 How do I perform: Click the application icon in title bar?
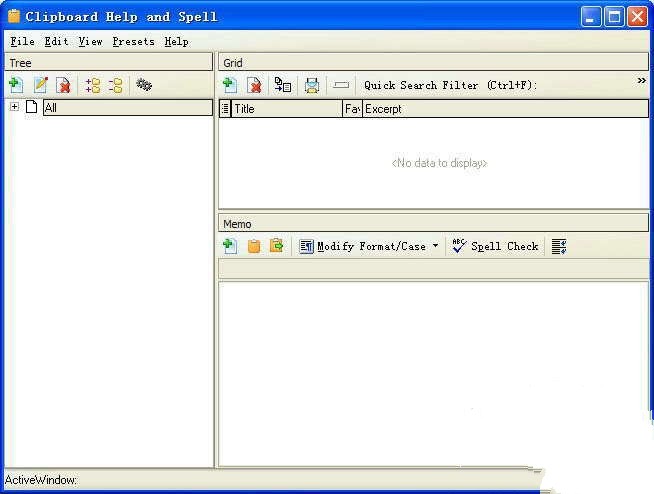[14, 16]
